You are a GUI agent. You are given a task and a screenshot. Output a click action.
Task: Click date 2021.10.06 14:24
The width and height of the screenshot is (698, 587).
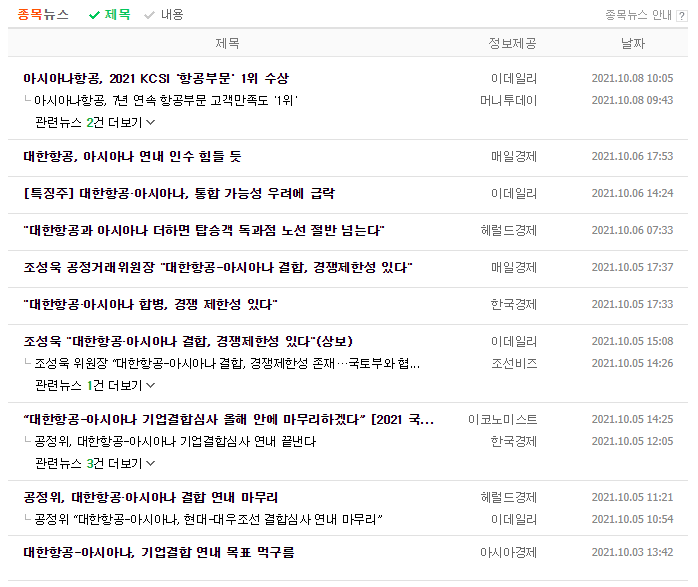(632, 193)
